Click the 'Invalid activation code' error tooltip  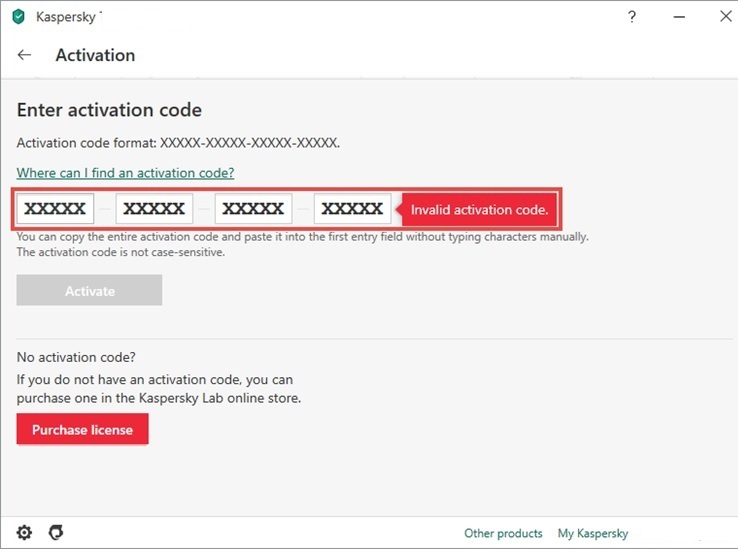[479, 210]
